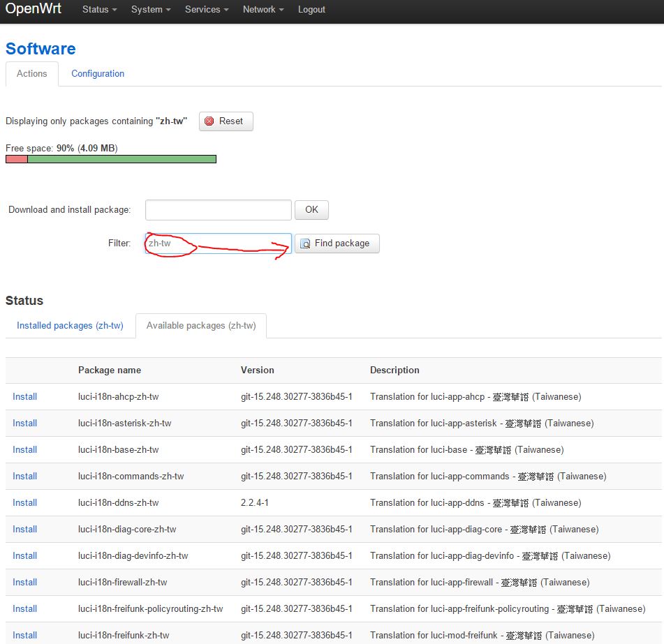Click the Description column header
Viewport: 664px width, 644px height.
394,370
